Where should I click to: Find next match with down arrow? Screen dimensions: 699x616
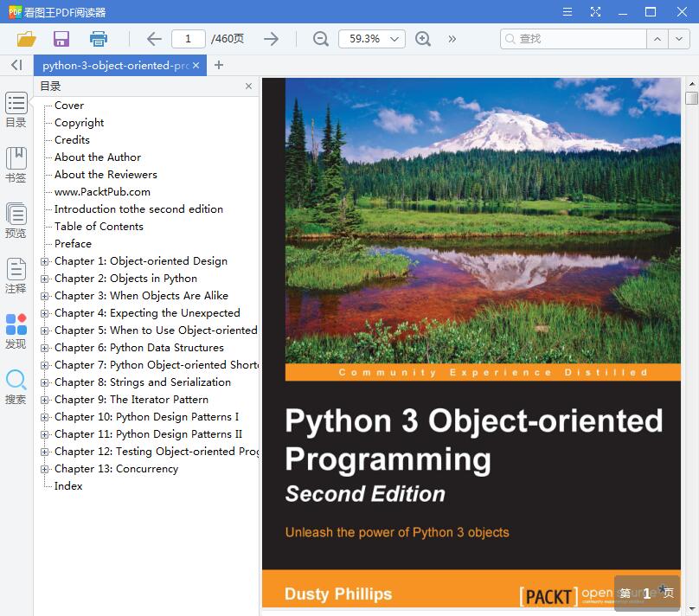click(678, 39)
